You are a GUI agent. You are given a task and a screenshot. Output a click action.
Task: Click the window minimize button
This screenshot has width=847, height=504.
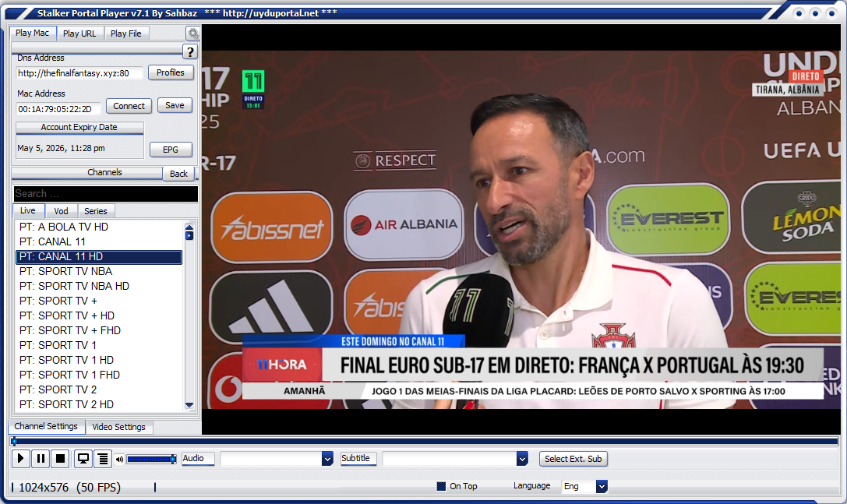click(799, 13)
